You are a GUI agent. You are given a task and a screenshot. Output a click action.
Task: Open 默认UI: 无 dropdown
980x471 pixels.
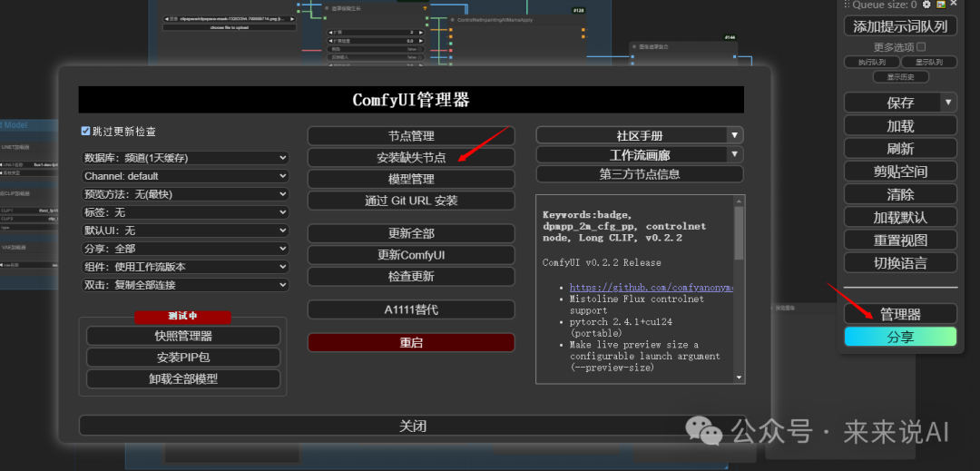(186, 231)
